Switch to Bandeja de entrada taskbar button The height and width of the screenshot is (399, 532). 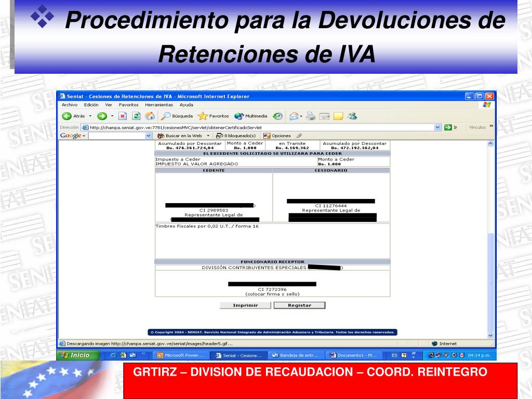[296, 355]
